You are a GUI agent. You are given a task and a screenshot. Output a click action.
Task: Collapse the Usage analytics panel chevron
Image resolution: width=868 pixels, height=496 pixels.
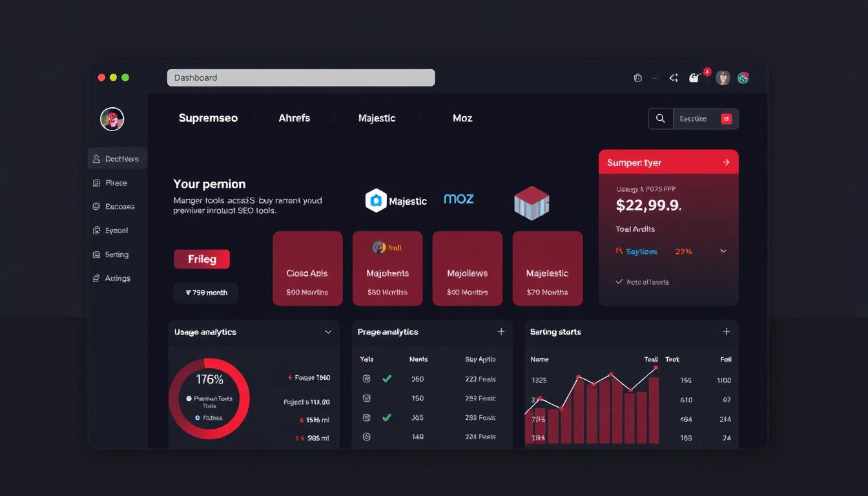click(x=327, y=332)
